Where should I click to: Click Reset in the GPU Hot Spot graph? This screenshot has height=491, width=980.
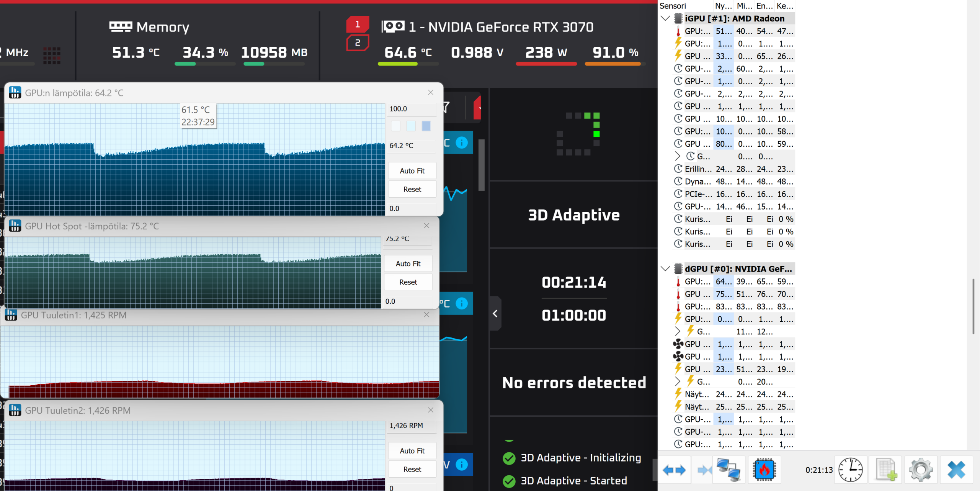[x=408, y=282]
